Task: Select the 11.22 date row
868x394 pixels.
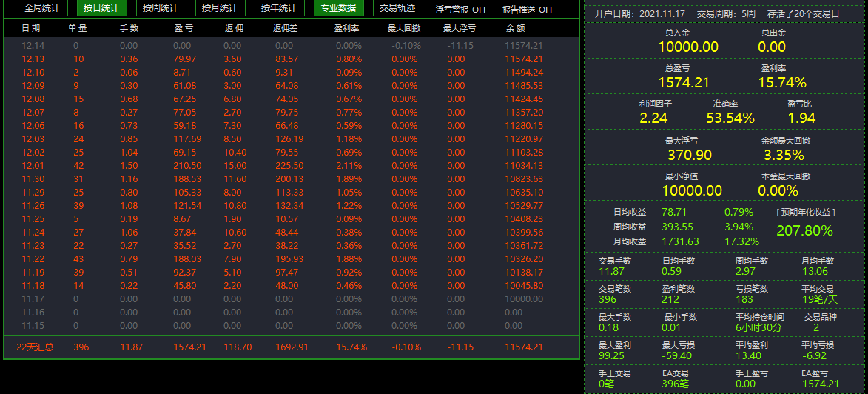Action: pyautogui.click(x=291, y=258)
